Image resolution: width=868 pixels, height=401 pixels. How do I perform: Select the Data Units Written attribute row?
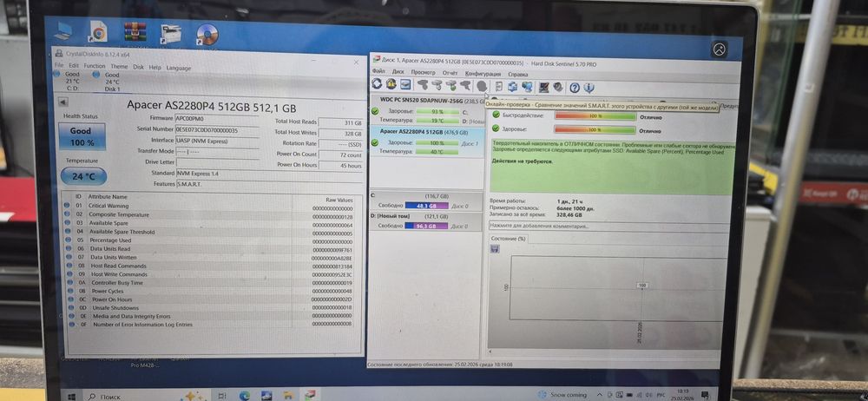pyautogui.click(x=208, y=258)
